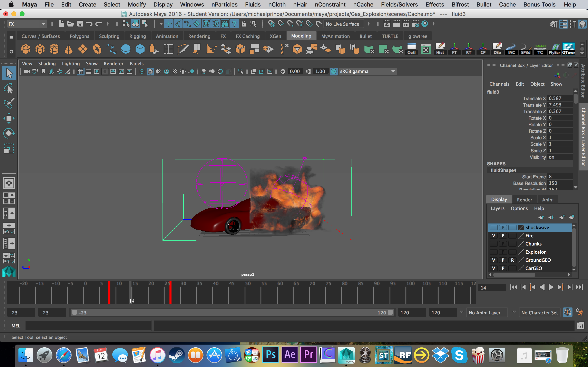588x367 pixels.
Task: Activate the Lasso Select tool
Action: pyautogui.click(x=9, y=89)
